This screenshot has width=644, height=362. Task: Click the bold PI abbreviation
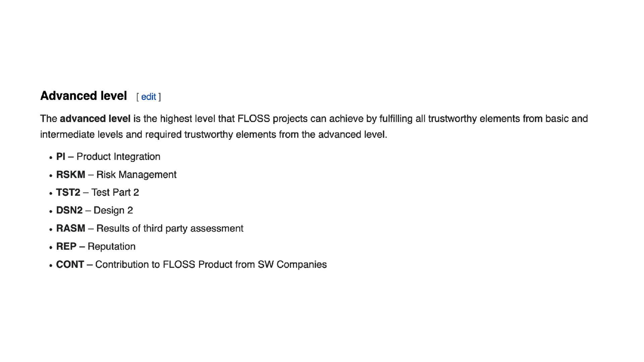pos(61,157)
